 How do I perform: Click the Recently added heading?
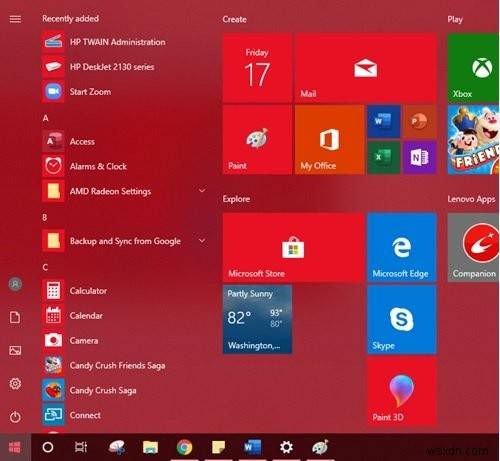(x=70, y=19)
